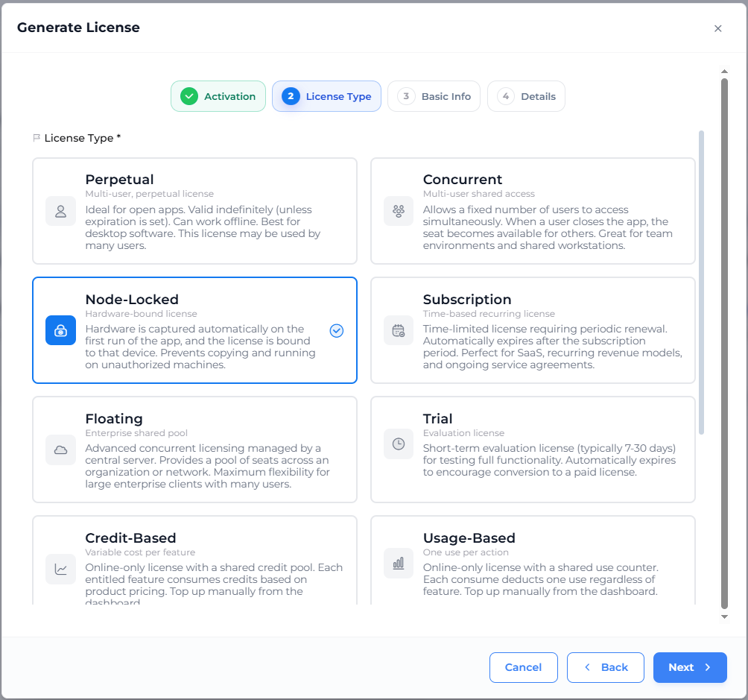Select the Perpetual license card

[x=194, y=211]
